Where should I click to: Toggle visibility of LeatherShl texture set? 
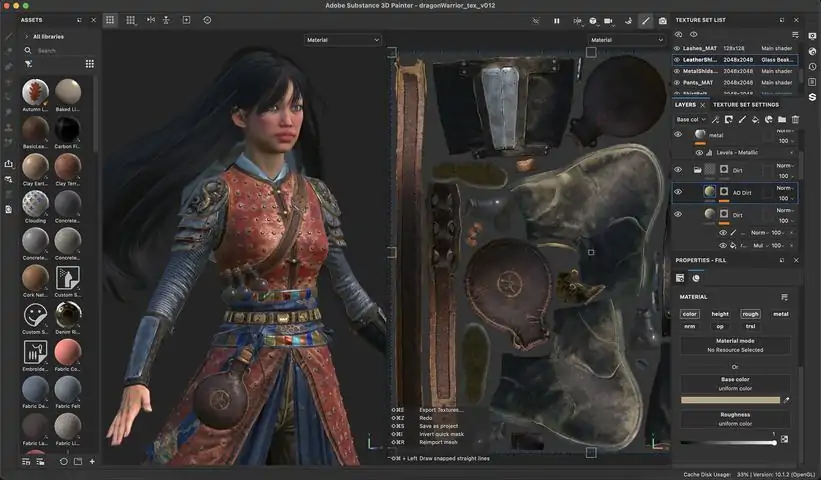point(676,60)
